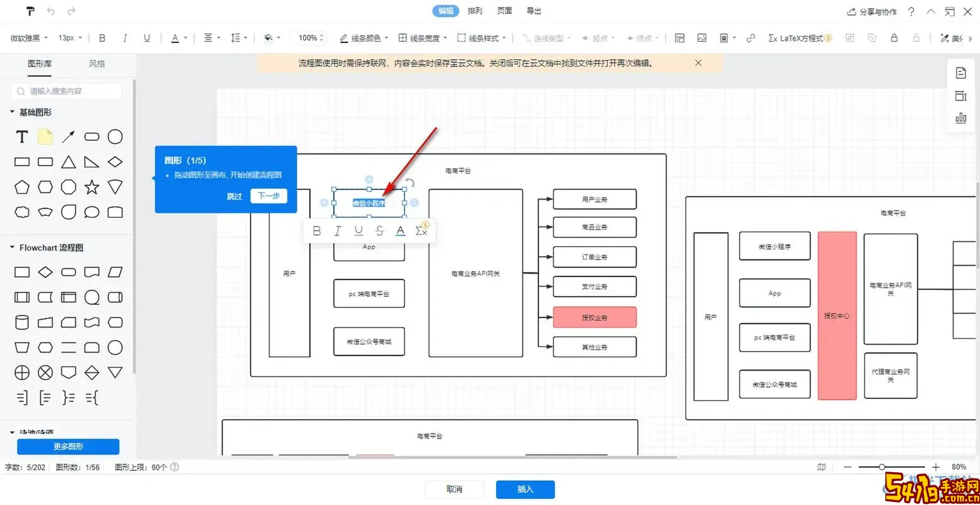Insert a hyperlink via link icon
Viewport: 980px width, 505px height.
750,38
